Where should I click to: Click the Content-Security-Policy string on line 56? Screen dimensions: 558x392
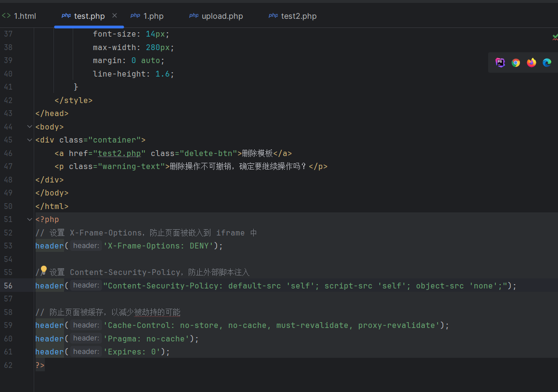tap(305, 286)
